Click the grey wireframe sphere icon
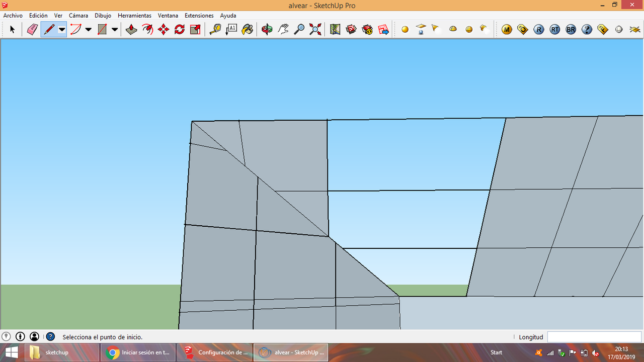The image size is (644, 362). pyautogui.click(x=619, y=30)
